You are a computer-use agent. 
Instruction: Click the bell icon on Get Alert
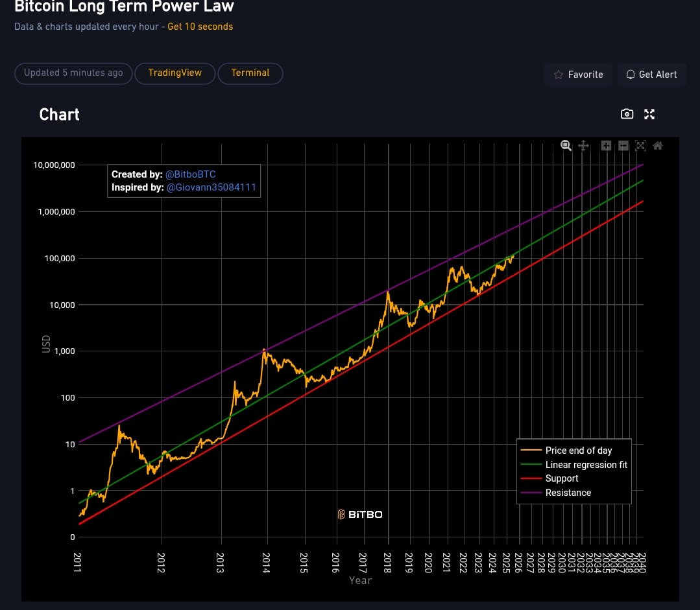[x=631, y=75]
